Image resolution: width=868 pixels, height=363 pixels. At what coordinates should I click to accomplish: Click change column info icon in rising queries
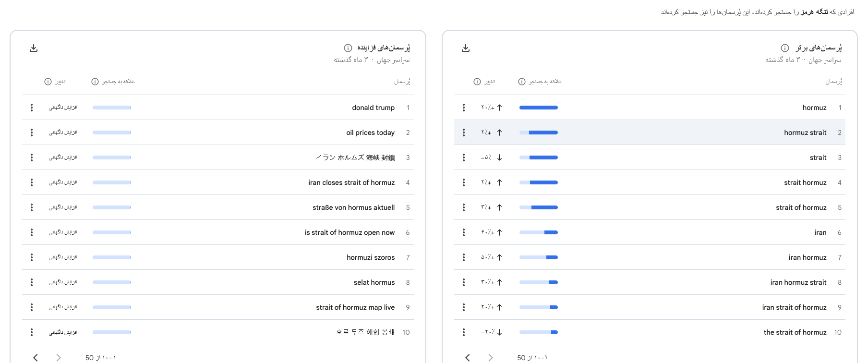[x=48, y=82]
